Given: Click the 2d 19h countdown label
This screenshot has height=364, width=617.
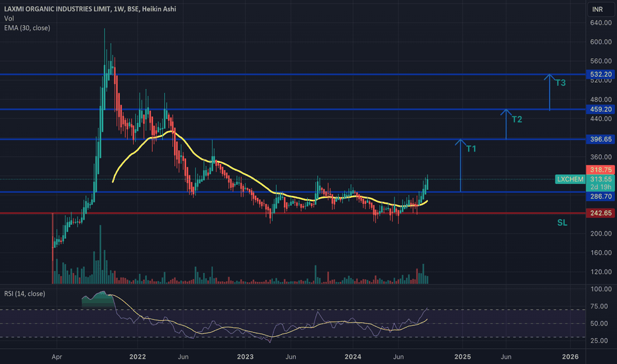Looking at the screenshot, I should point(600,187).
